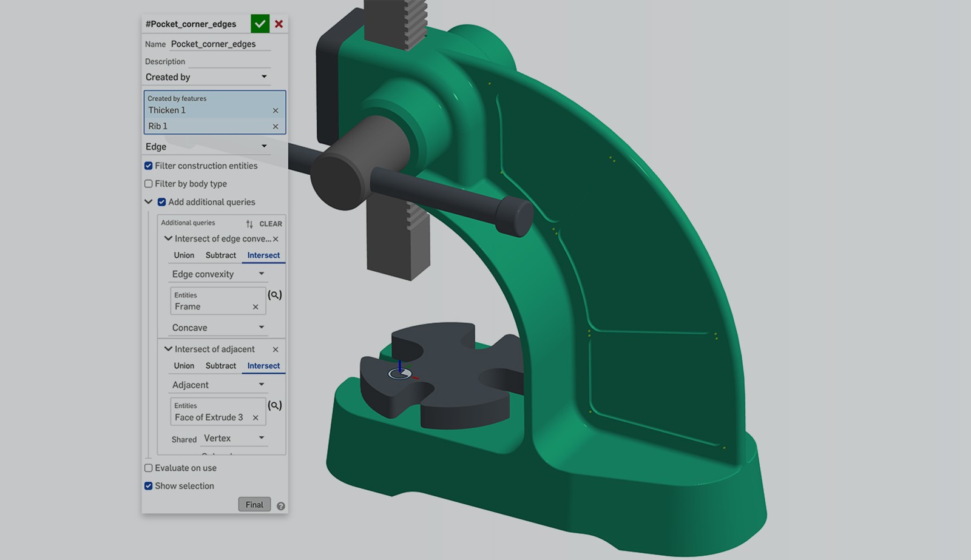The image size is (971, 560).
Task: Open the Edge convexity dropdown
Action: coord(217,274)
